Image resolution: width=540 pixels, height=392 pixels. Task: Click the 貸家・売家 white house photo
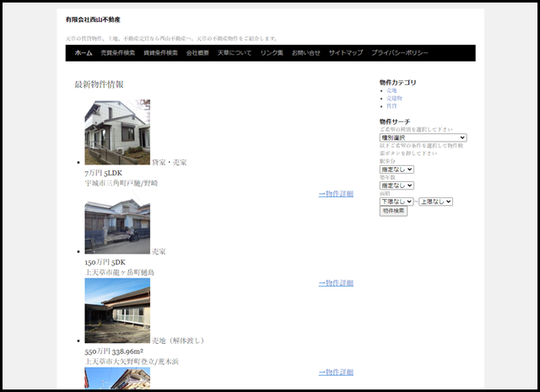point(117,132)
